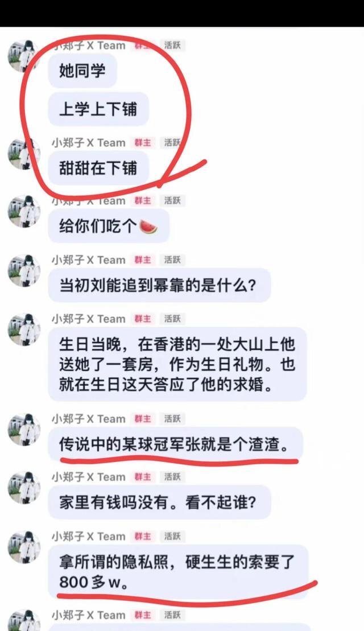Select the 当初刘能追到幂靠的是什么 bubble
This screenshot has height=631, width=364.
(159, 285)
